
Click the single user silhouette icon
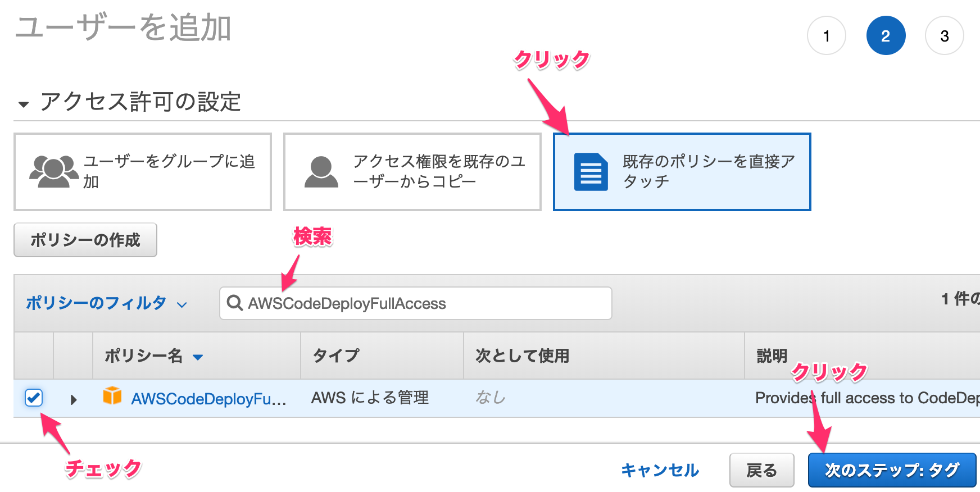tap(321, 172)
